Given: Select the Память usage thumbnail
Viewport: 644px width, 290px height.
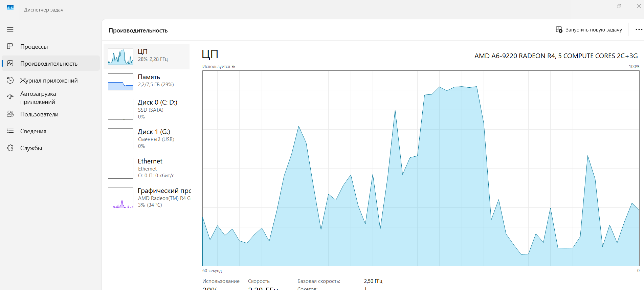Looking at the screenshot, I should [x=120, y=82].
